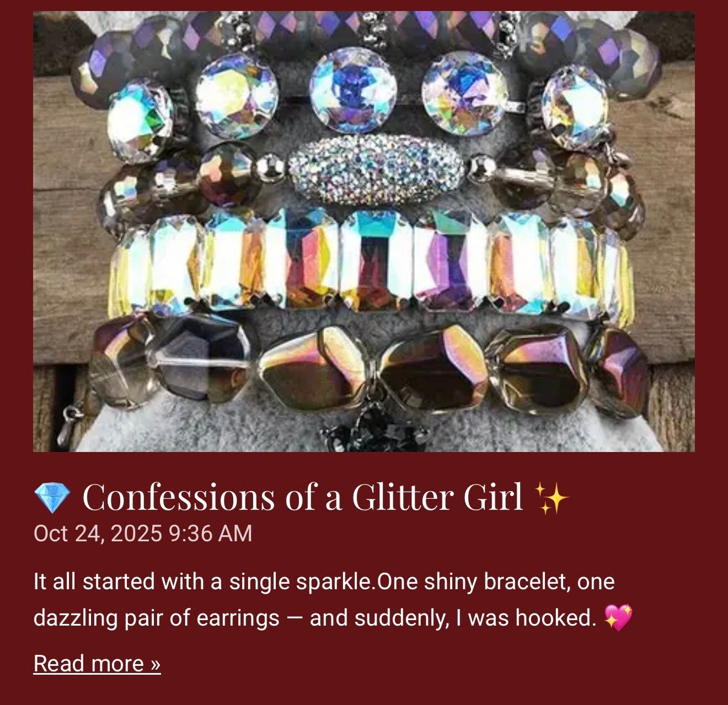Open the Read more » link

[x=97, y=663]
